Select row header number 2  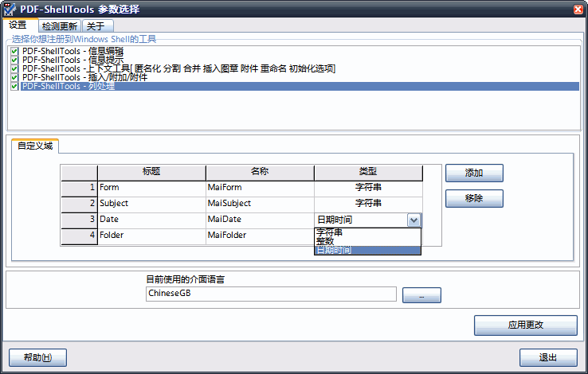point(79,203)
